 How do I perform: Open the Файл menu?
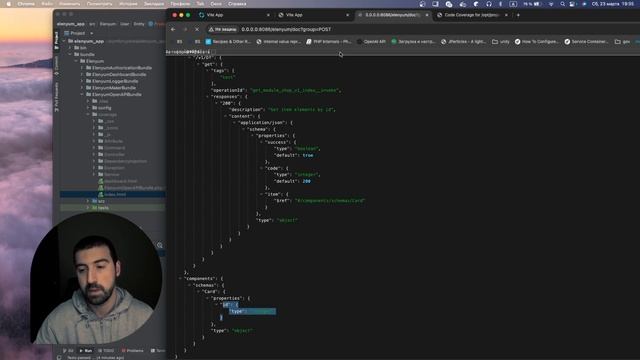coord(47,4)
